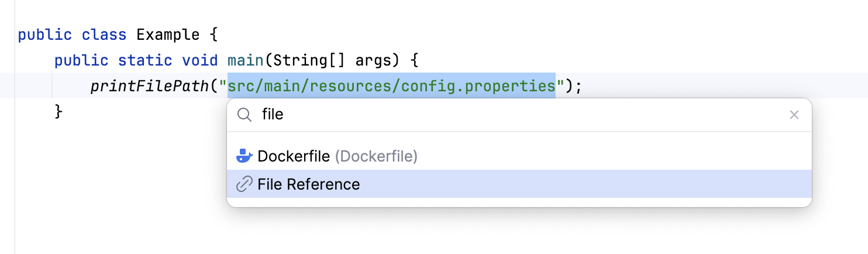The image size is (868, 254).
Task: Click the closing brace of main method
Action: click(x=58, y=111)
